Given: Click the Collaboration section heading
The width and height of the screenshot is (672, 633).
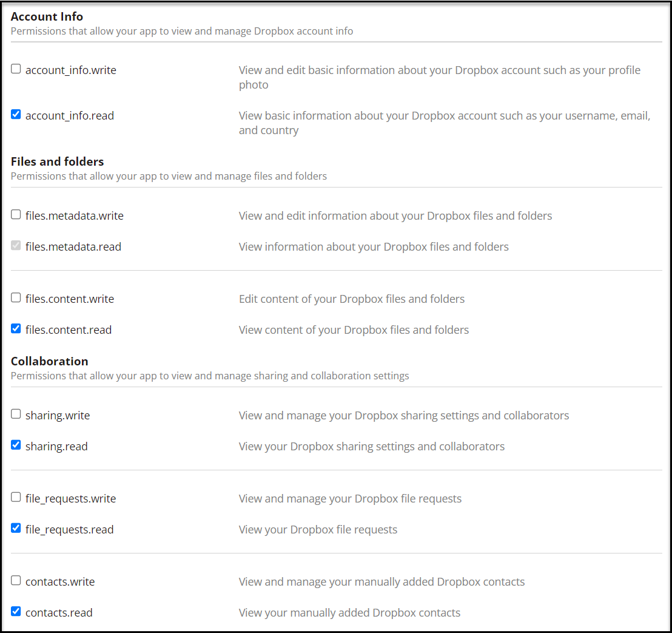Looking at the screenshot, I should coord(50,361).
